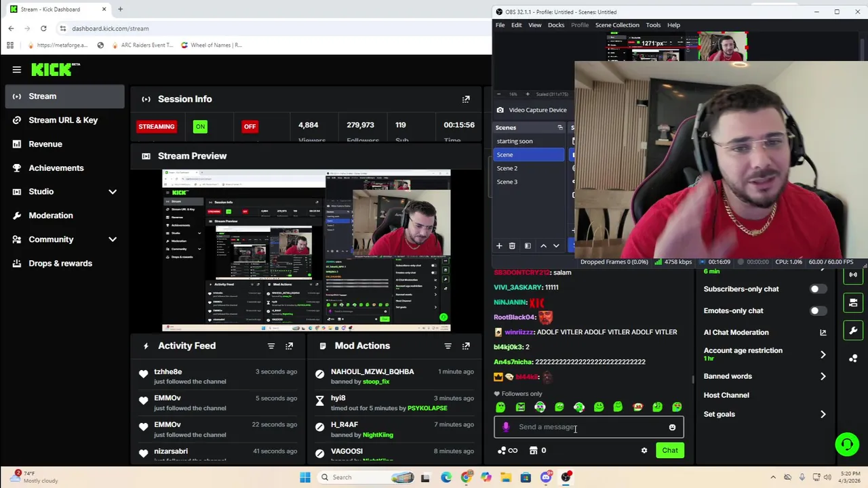Pop out the Stream Preview panel

pos(466,156)
